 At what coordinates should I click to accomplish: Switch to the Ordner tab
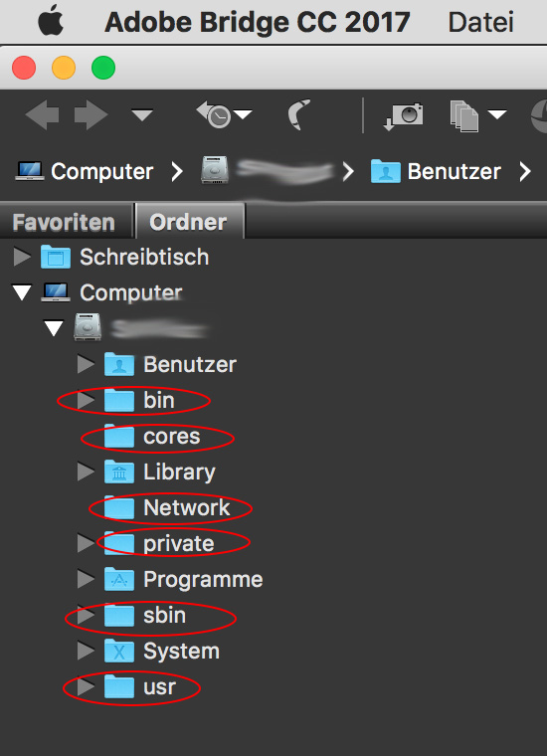(x=188, y=222)
